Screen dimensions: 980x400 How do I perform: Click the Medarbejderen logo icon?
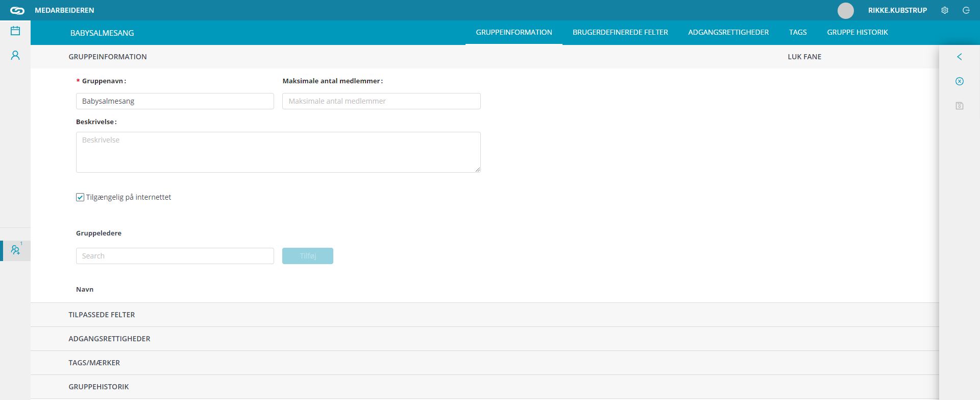tap(17, 10)
